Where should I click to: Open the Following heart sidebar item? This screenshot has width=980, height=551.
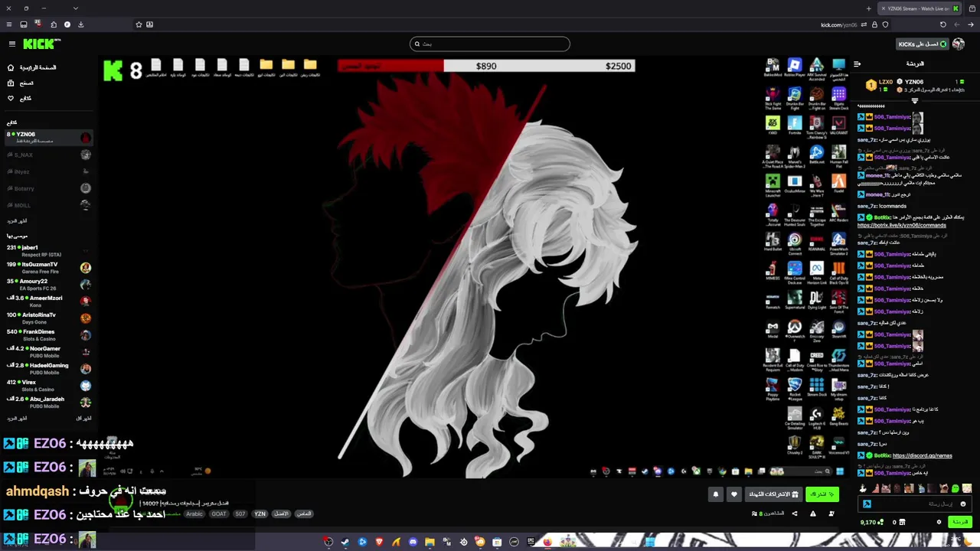tap(19, 98)
